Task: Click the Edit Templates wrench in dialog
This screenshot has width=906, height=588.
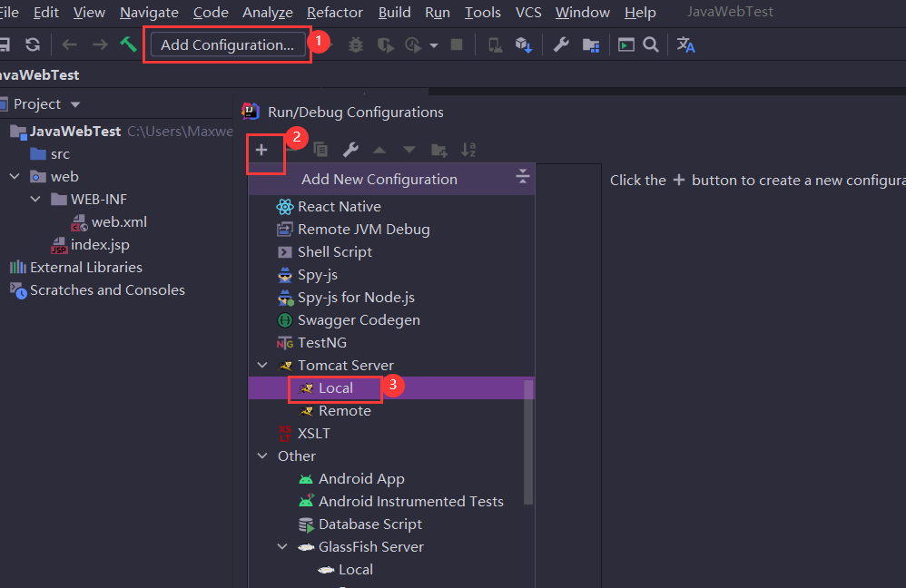Action: pos(350,150)
